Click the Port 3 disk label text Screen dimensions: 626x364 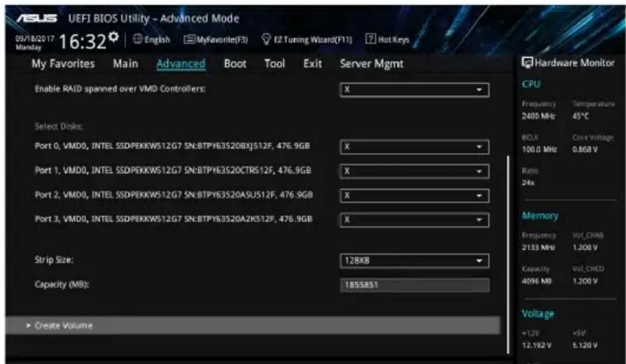(173, 219)
